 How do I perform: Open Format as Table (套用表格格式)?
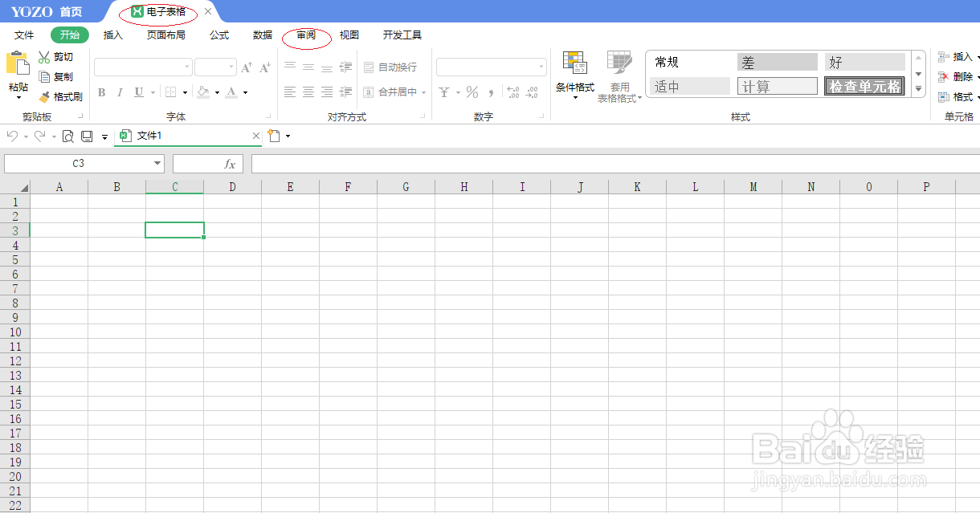coord(619,76)
